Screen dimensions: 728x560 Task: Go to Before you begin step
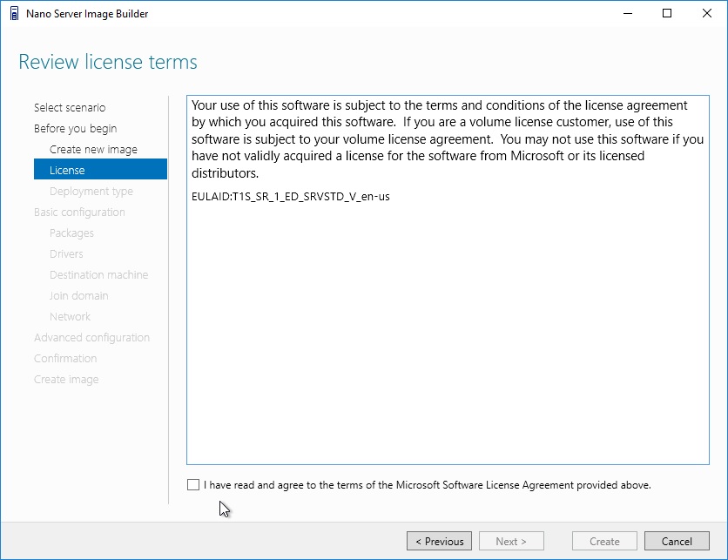75,129
